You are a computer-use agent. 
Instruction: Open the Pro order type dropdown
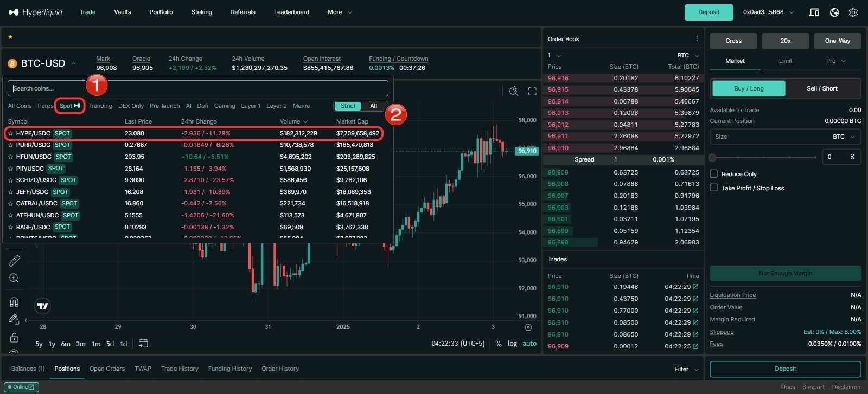pos(836,61)
